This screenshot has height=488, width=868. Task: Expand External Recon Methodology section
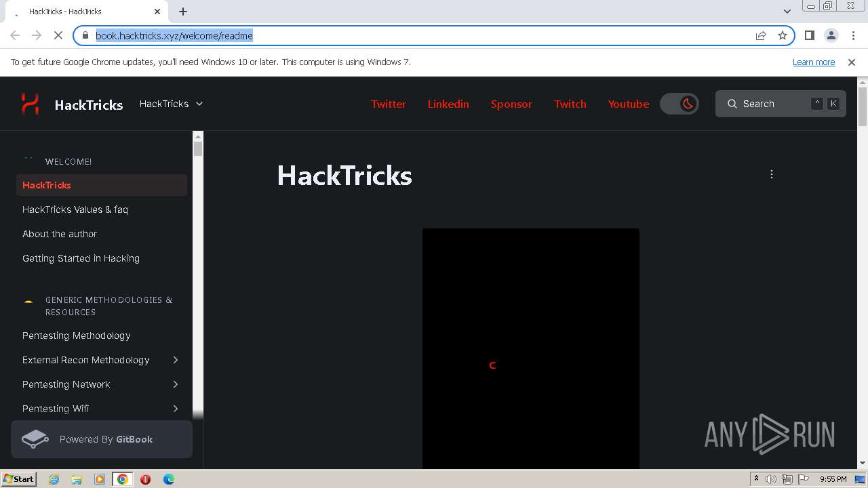click(x=176, y=360)
